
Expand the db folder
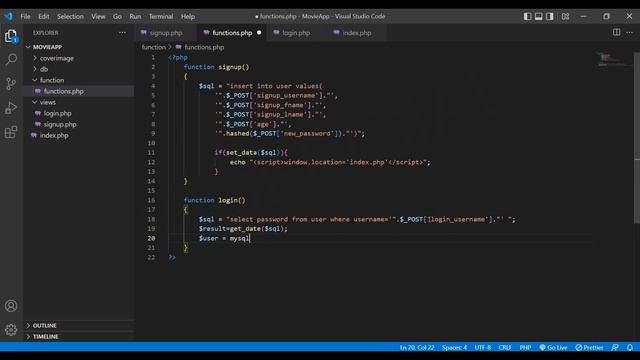tap(79, 69)
